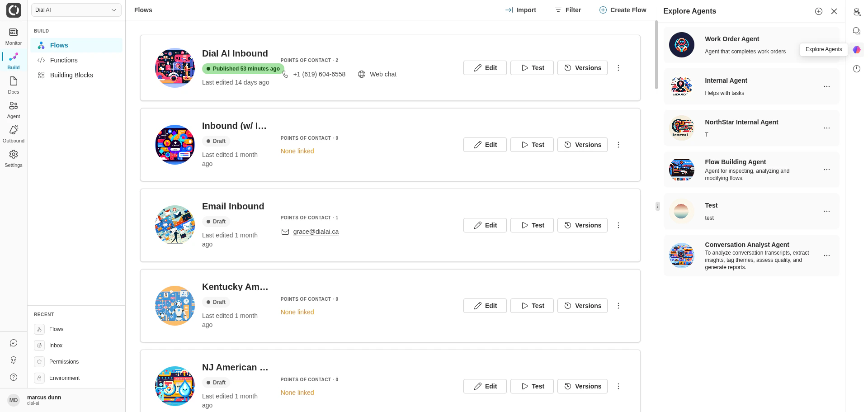Click the headset support icon
Image resolution: width=868 pixels, height=412 pixels.
14,360
